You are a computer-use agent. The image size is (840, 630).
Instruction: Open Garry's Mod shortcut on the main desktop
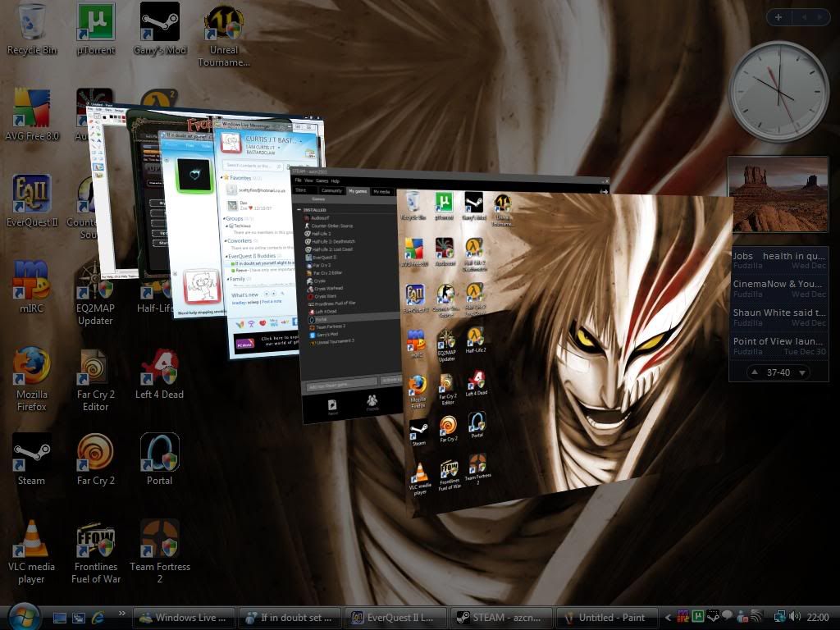click(x=160, y=30)
